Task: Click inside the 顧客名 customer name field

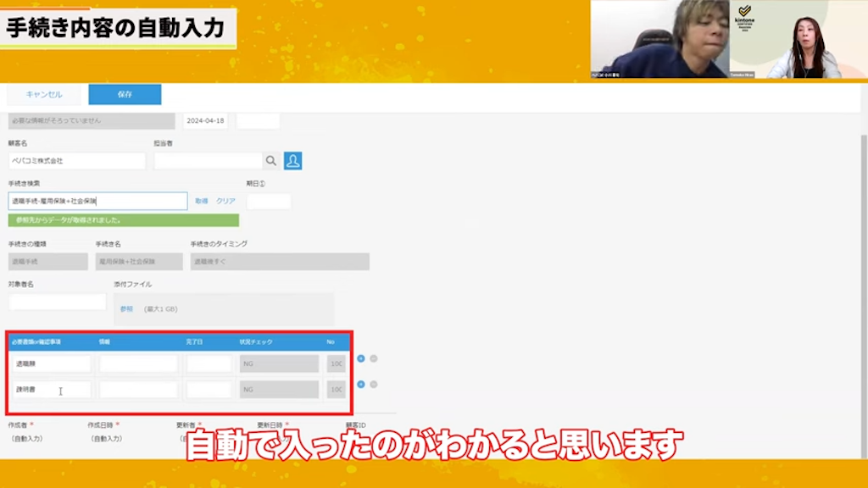Action: [76, 160]
